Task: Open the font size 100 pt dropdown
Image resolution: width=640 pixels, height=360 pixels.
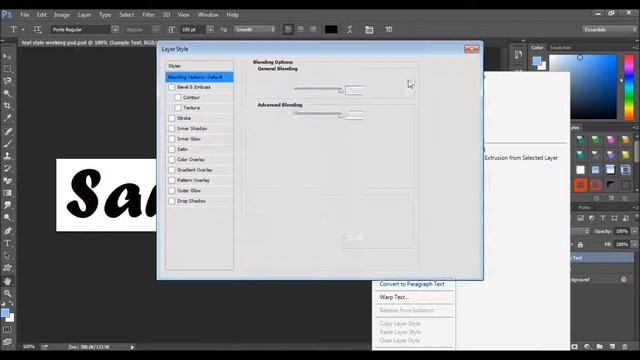Action: 210,29
